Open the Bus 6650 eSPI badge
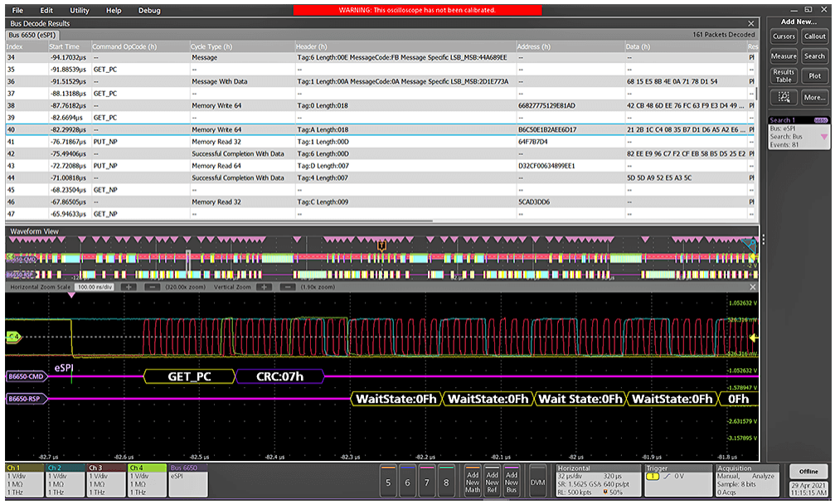 [x=188, y=480]
